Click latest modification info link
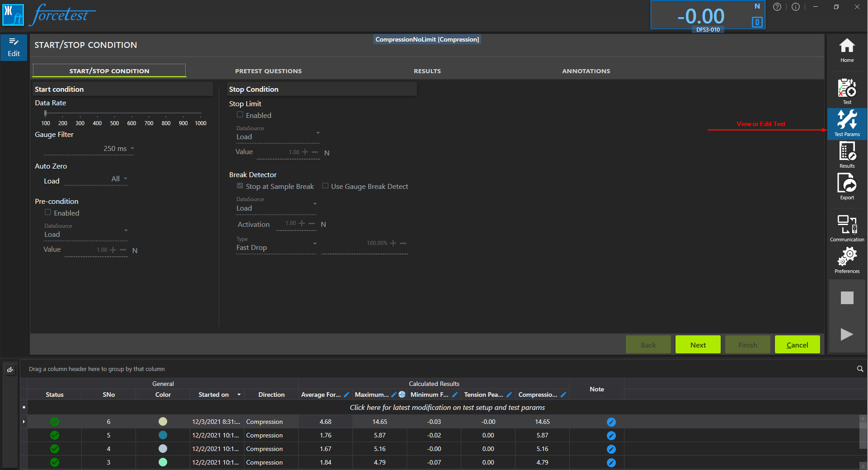This screenshot has height=470, width=868. point(447,408)
